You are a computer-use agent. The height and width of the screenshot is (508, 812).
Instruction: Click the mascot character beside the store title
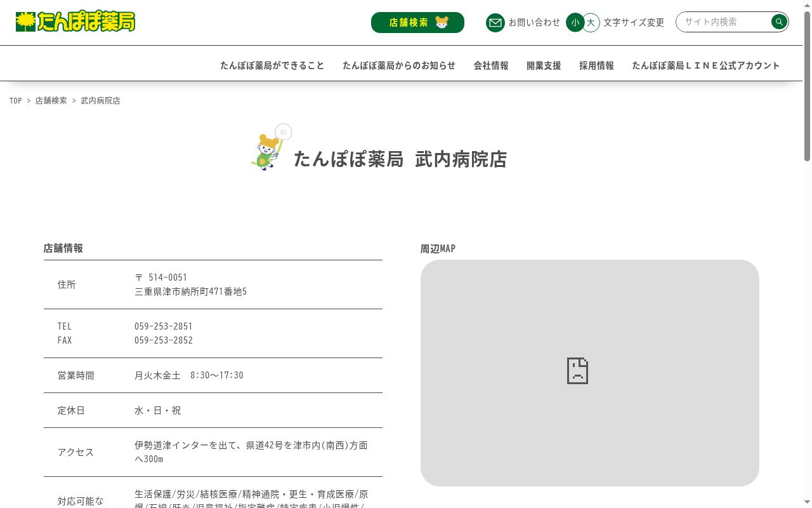(271, 147)
